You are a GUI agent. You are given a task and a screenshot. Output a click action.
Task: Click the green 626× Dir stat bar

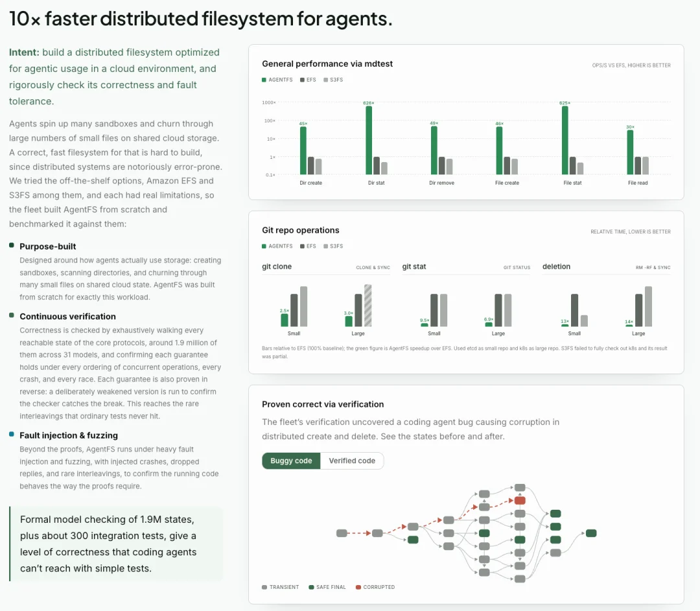click(369, 140)
